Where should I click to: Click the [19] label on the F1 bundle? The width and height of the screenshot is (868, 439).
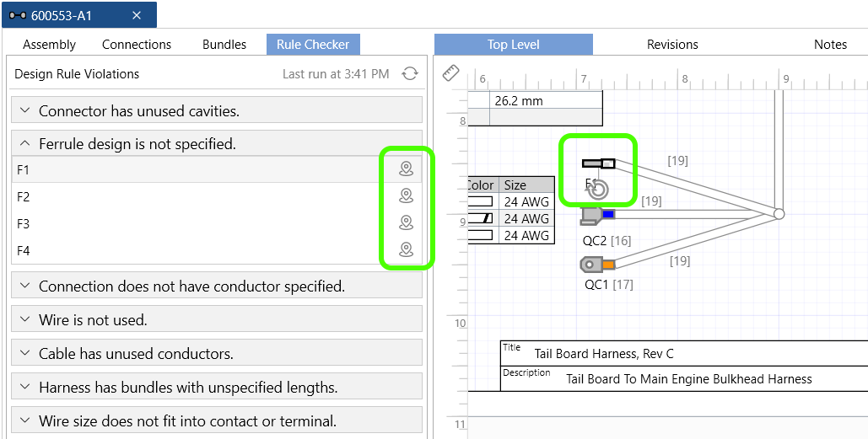tap(677, 160)
